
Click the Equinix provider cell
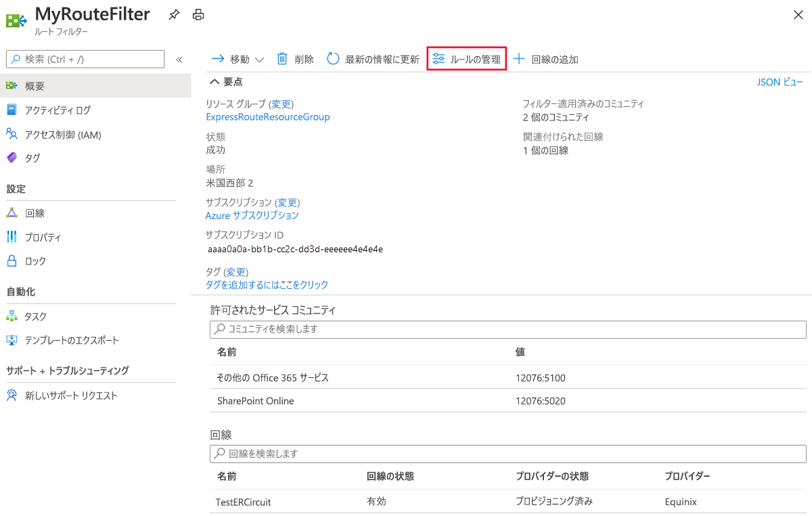pyautogui.click(x=681, y=502)
